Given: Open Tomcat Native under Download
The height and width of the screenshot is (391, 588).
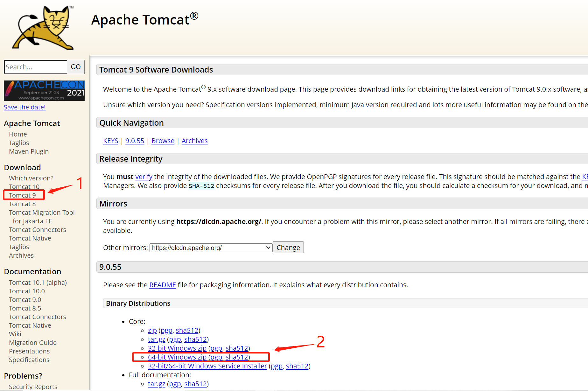Looking at the screenshot, I should [30, 238].
